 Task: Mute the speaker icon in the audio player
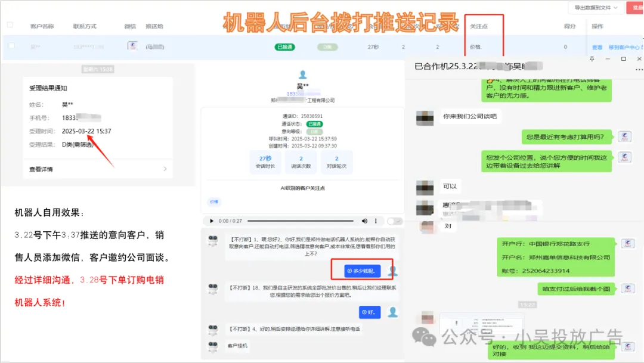[364, 221]
